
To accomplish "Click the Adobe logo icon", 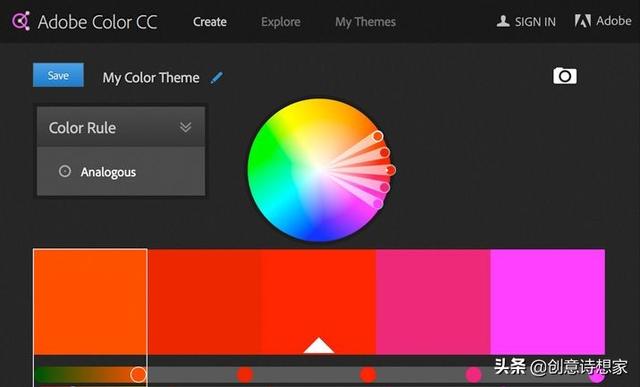I will coord(582,21).
